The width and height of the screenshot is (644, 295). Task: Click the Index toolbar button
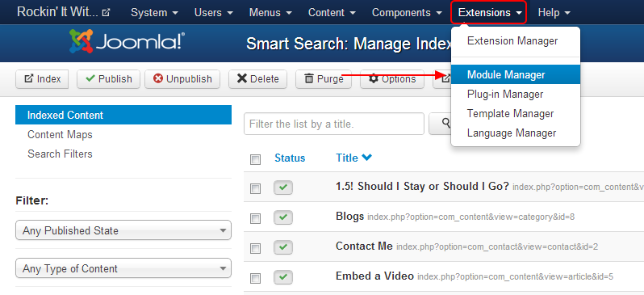click(x=42, y=79)
